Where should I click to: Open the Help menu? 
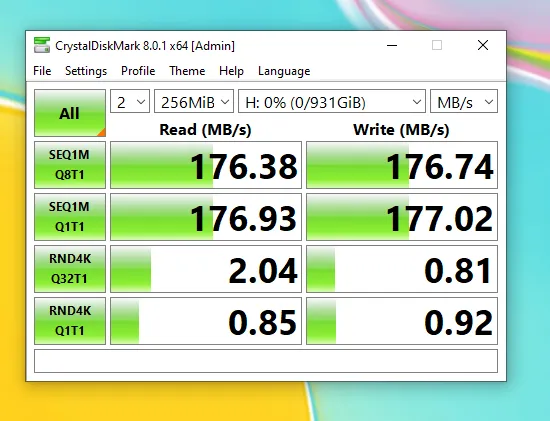pos(231,71)
